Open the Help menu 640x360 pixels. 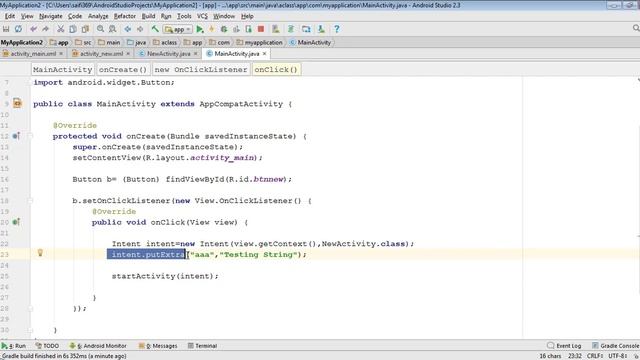click(247, 16)
